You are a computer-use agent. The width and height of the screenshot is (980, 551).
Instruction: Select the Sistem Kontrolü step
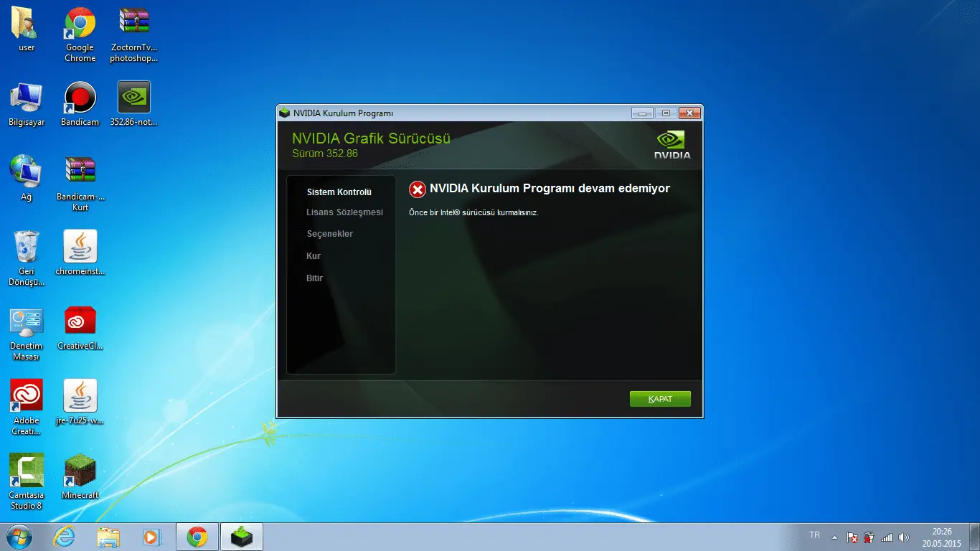(339, 192)
